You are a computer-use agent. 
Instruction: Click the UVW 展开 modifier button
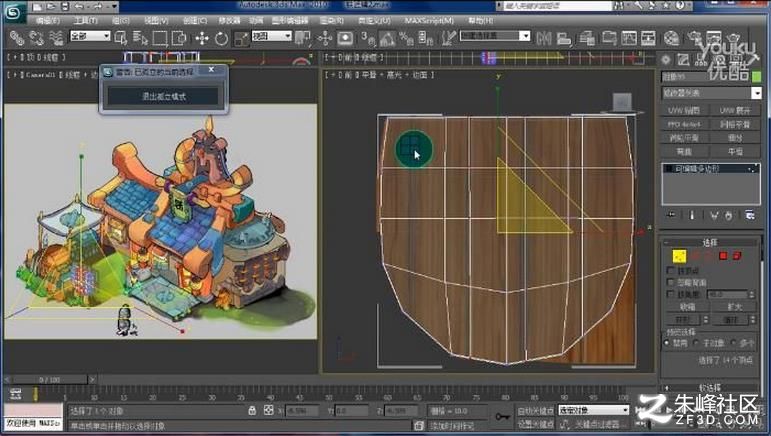[x=735, y=111]
